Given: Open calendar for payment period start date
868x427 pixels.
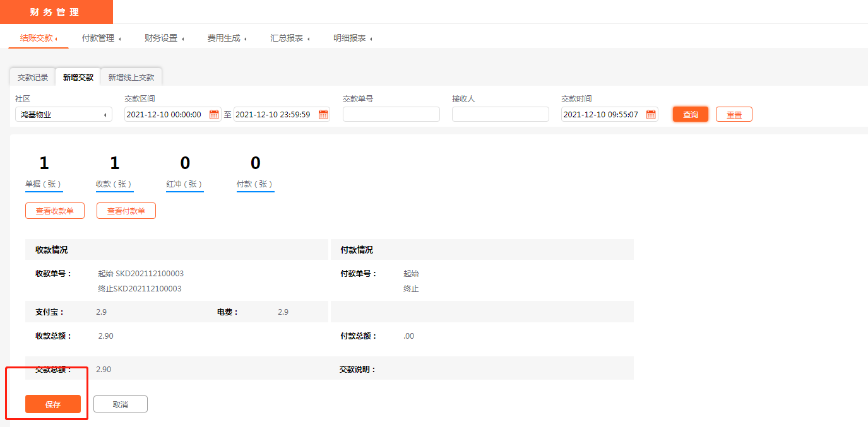Looking at the screenshot, I should pyautogui.click(x=214, y=115).
